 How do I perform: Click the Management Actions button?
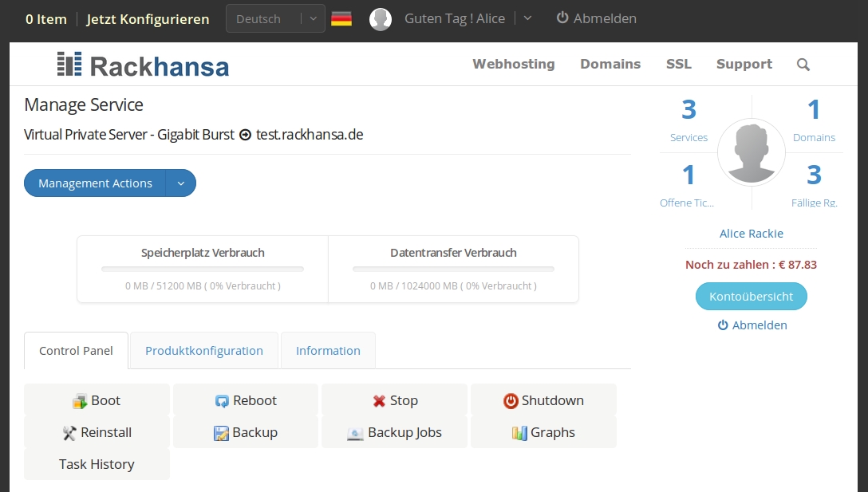pyautogui.click(x=95, y=183)
